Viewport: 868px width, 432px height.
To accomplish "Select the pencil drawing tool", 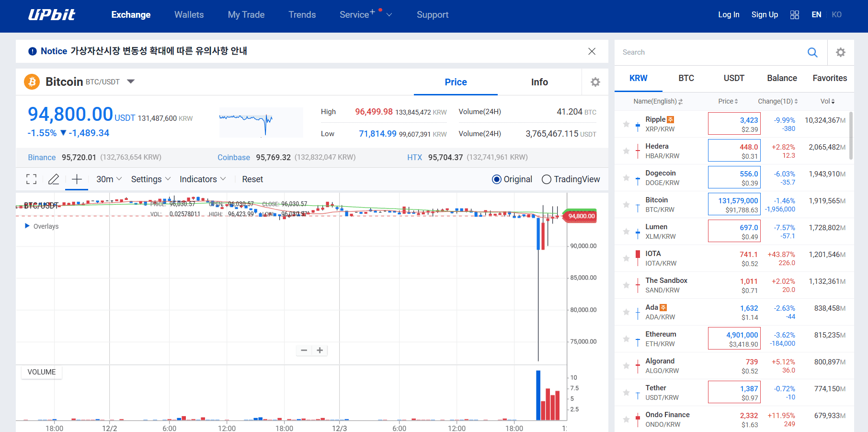I will point(54,179).
